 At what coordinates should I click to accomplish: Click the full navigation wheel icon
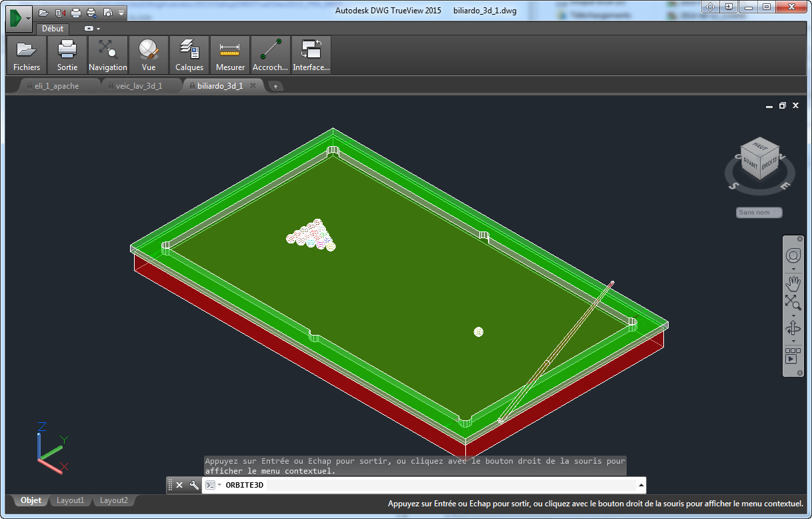[793, 255]
